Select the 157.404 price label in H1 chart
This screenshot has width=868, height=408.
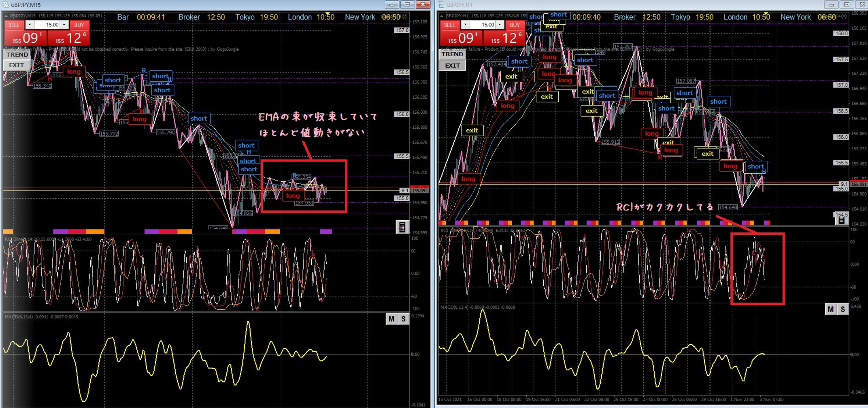pyautogui.click(x=497, y=64)
